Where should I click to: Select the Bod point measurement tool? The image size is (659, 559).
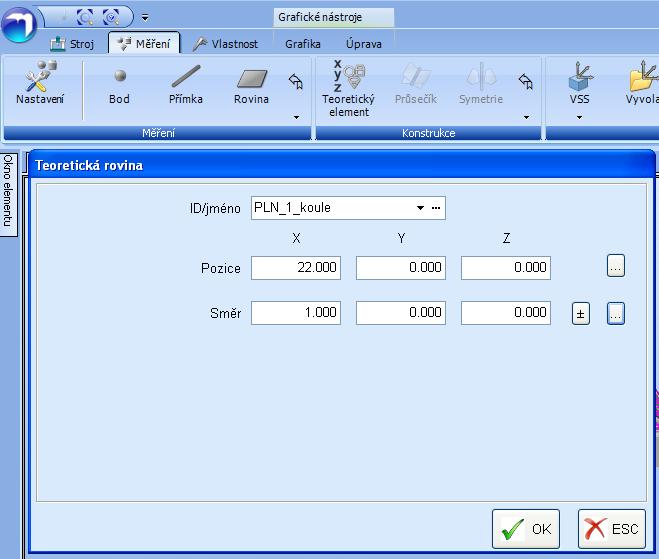119,86
